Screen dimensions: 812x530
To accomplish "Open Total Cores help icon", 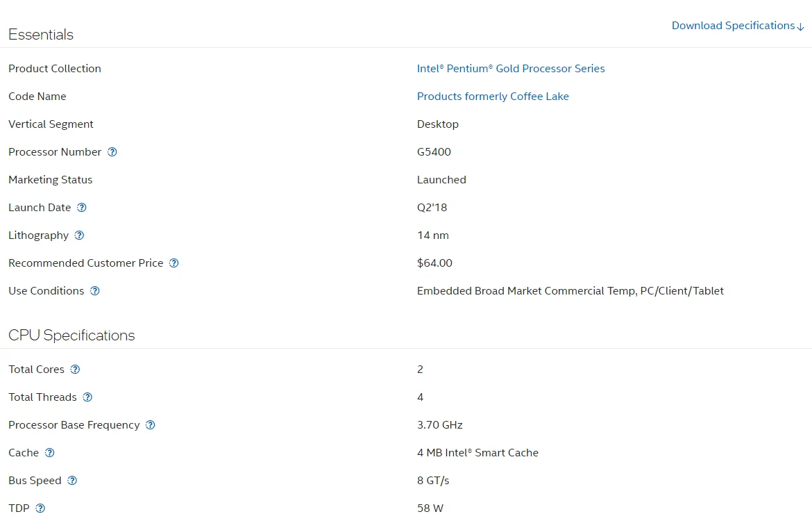I will 75,370.
